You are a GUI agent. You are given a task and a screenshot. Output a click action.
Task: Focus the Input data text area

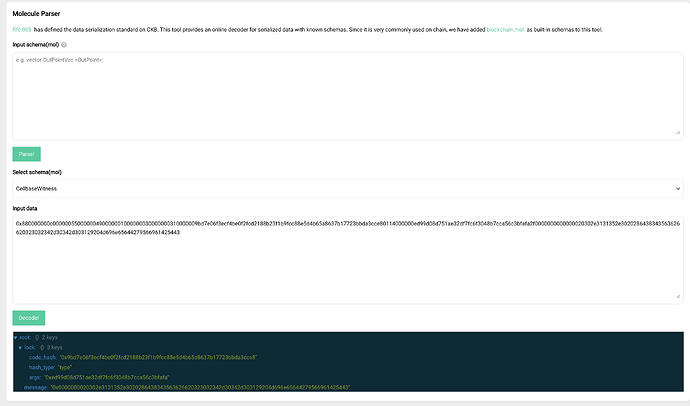pyautogui.click(x=348, y=260)
